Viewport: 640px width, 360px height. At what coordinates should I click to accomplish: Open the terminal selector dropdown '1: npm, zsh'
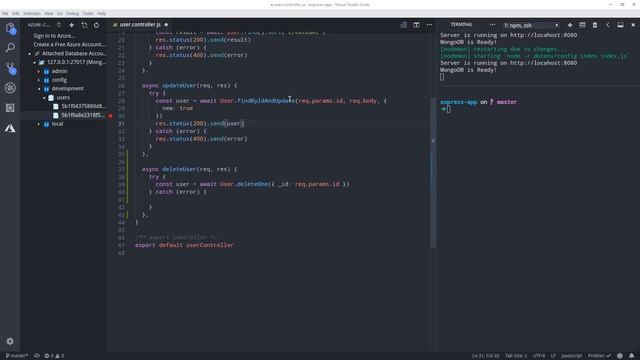pyautogui.click(x=531, y=25)
